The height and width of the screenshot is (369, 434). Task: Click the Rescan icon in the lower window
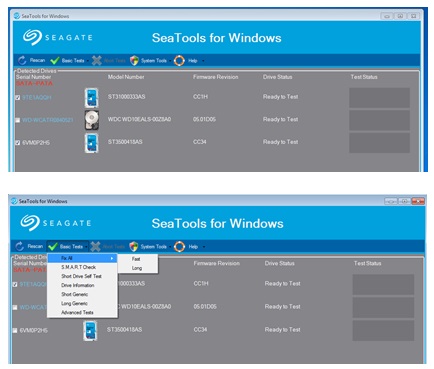[20, 246]
